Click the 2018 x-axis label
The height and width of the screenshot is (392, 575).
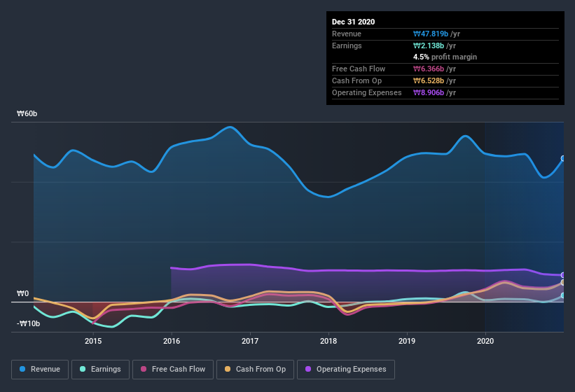328,341
